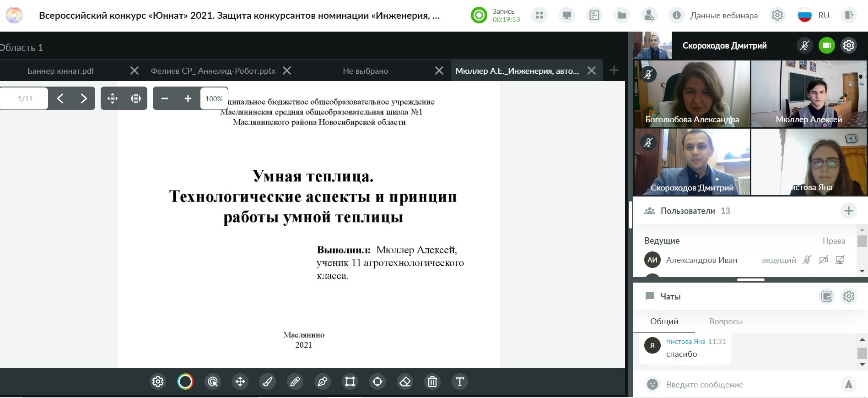Screen dimensions: 868x398
Task: Zoom in on the document
Action: pos(188,98)
